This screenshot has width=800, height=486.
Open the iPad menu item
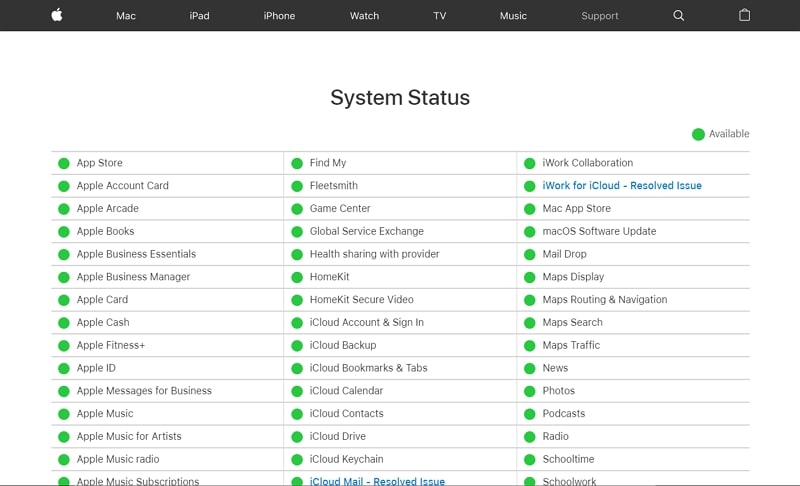click(200, 16)
